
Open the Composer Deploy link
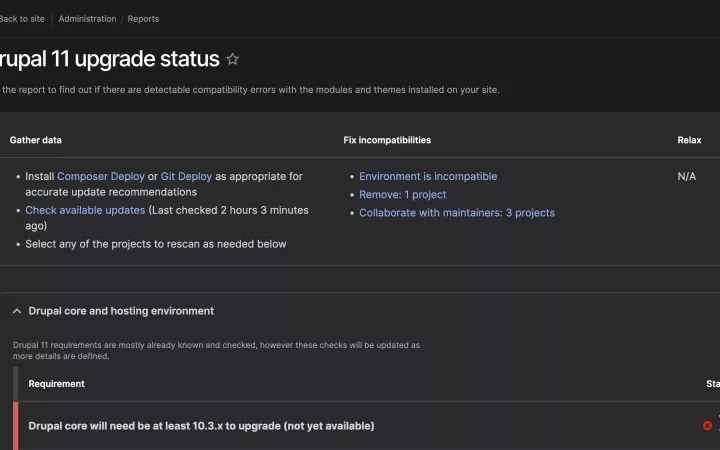[101, 176]
